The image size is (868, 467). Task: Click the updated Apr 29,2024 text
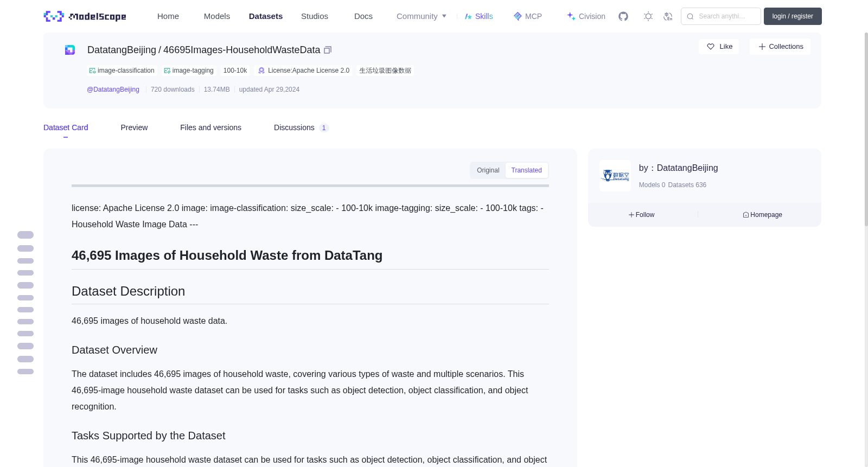pyautogui.click(x=269, y=89)
